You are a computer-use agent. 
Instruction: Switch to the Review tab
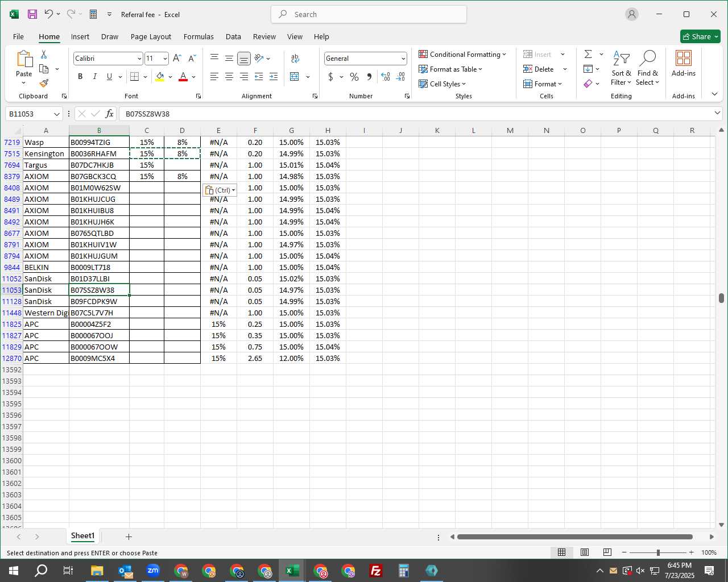(x=264, y=36)
